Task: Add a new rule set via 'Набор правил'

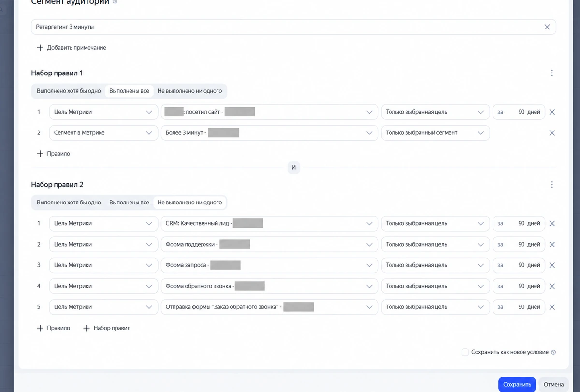Action: click(107, 328)
